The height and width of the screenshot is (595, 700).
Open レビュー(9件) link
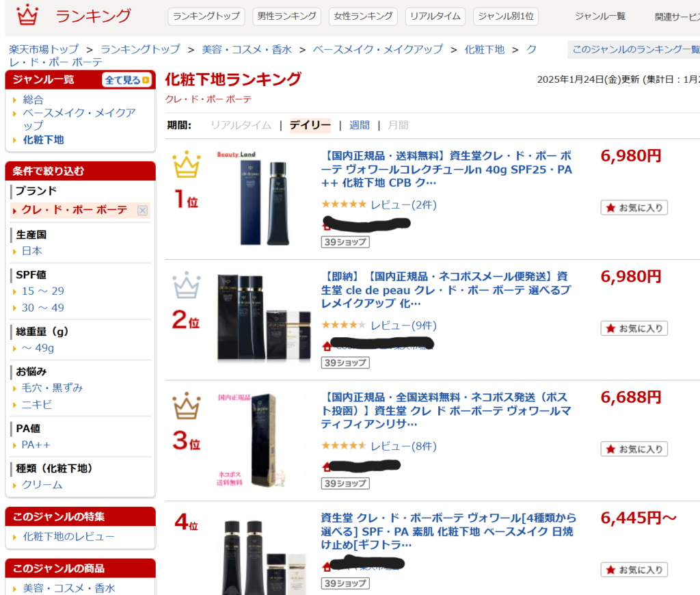(403, 325)
